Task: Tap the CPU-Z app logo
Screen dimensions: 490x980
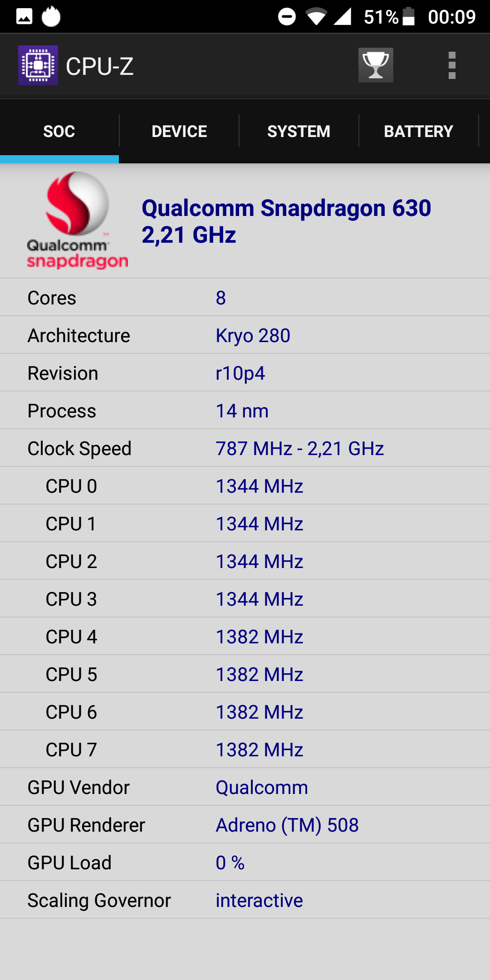Action: [x=38, y=65]
